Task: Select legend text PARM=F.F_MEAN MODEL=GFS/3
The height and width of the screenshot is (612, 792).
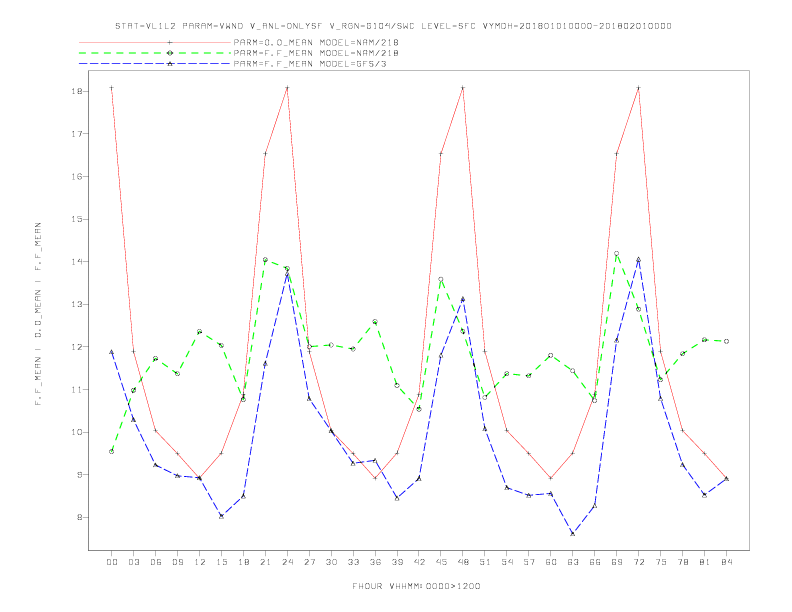Action: (310, 64)
